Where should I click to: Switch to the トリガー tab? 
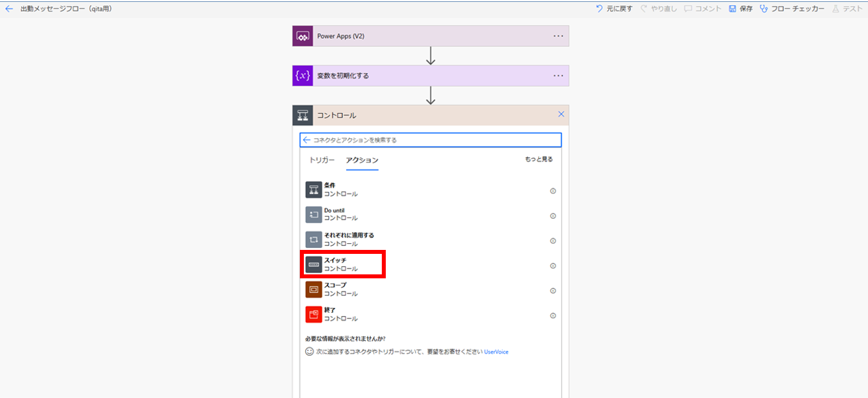pyautogui.click(x=322, y=161)
